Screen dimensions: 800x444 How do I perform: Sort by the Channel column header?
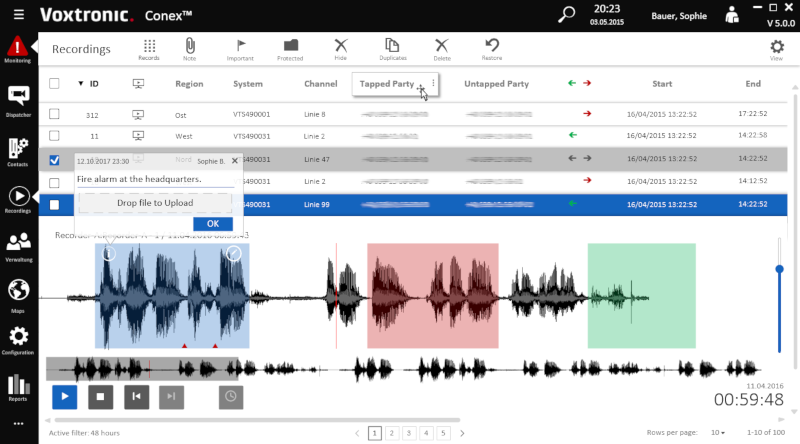(x=320, y=84)
